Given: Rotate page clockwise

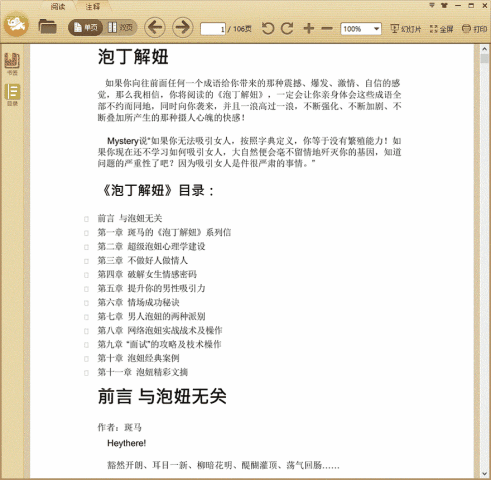Looking at the screenshot, I should pos(287,29).
